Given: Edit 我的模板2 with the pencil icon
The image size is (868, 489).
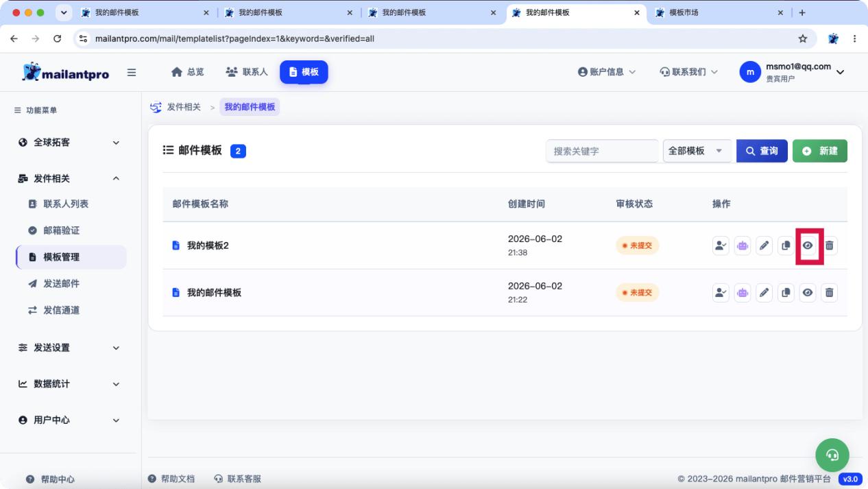Looking at the screenshot, I should coord(764,246).
